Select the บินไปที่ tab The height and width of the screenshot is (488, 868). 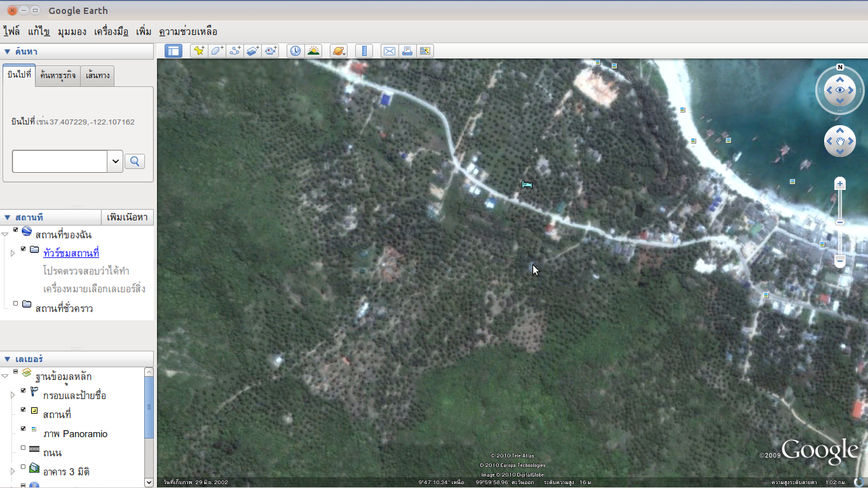18,74
